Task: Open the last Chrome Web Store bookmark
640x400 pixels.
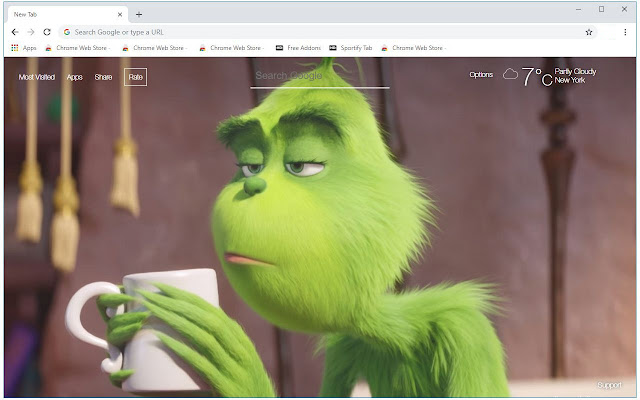Action: click(x=413, y=48)
